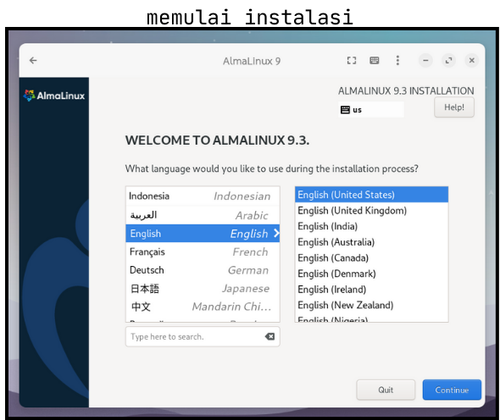Select the English language row
Viewport: 500px width, 420px height.
tap(203, 233)
